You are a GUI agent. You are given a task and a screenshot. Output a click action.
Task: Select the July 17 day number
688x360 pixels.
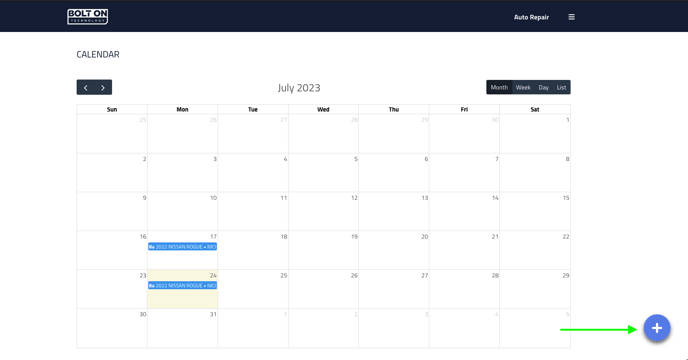pos(213,237)
